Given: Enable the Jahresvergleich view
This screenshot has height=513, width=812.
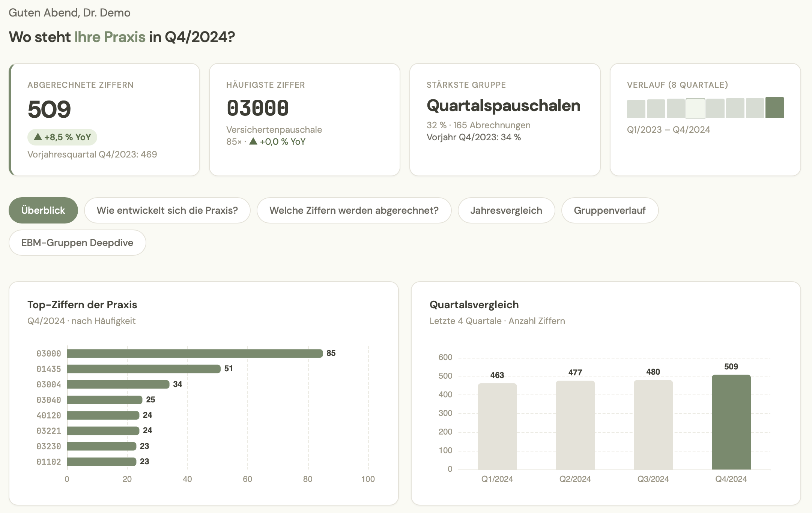Looking at the screenshot, I should 506,210.
